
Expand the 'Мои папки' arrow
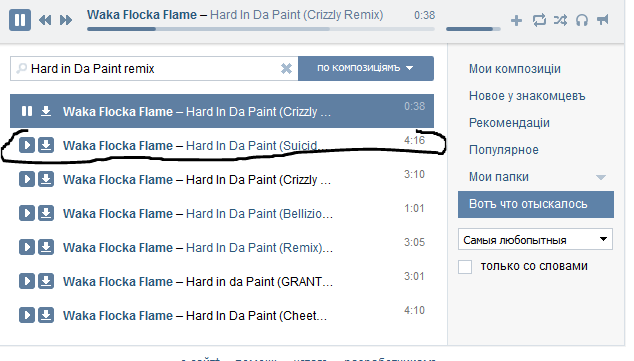click(x=601, y=177)
